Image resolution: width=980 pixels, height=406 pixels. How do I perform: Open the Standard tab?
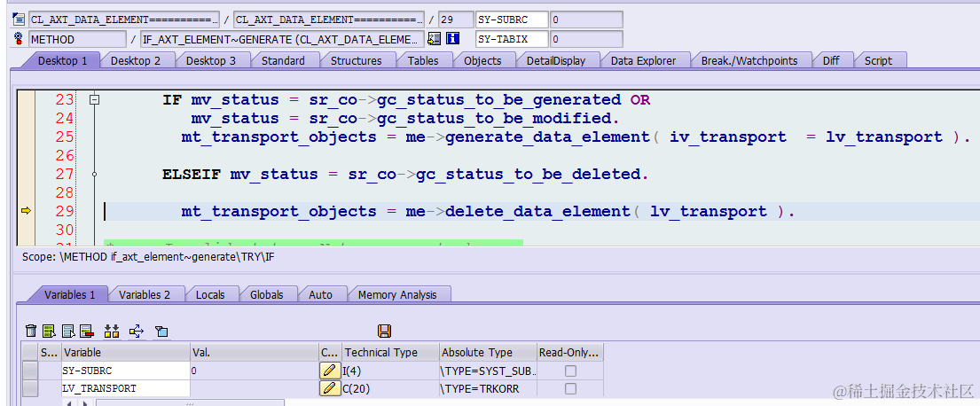(283, 60)
